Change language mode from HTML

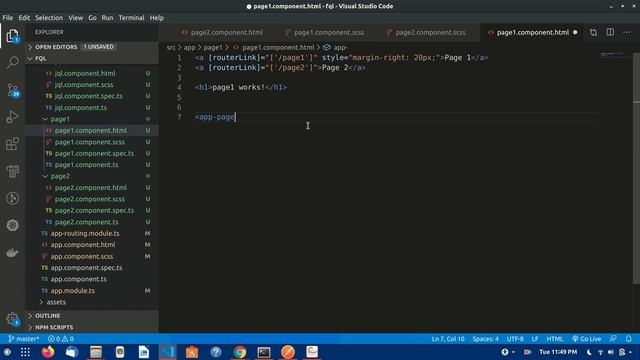pos(555,339)
